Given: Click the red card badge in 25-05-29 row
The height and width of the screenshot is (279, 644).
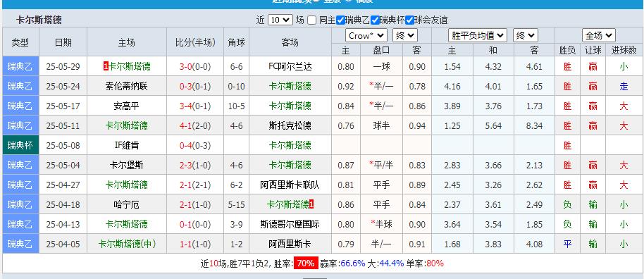Looking at the screenshot, I should (x=106, y=66).
